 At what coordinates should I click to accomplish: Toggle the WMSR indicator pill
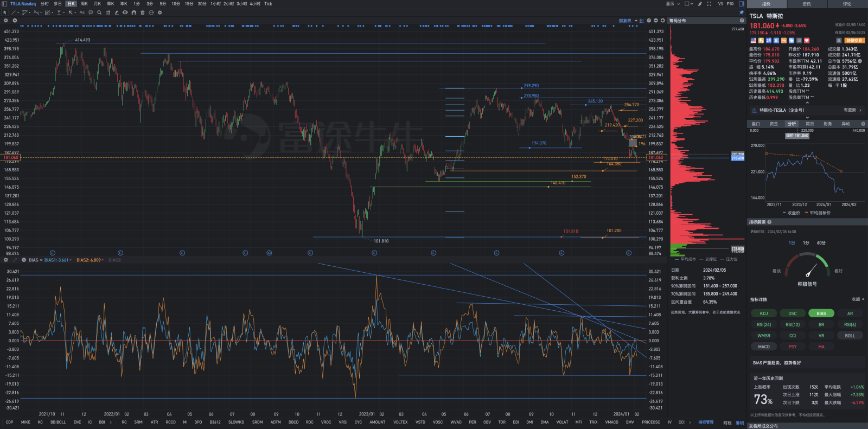[x=764, y=336]
